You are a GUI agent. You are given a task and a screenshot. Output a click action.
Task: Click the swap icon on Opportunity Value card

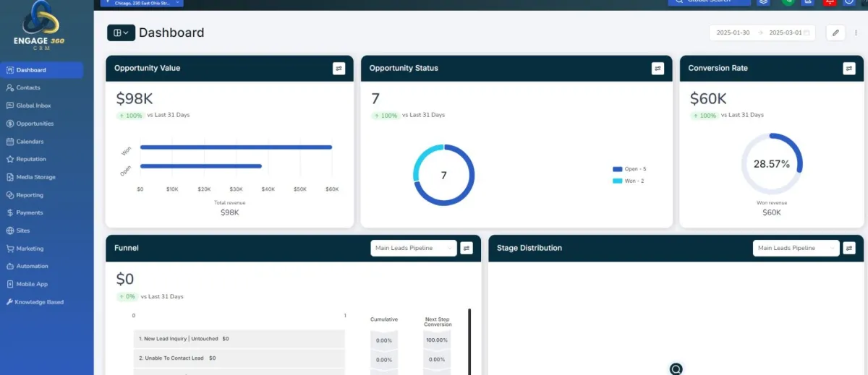[x=339, y=68]
